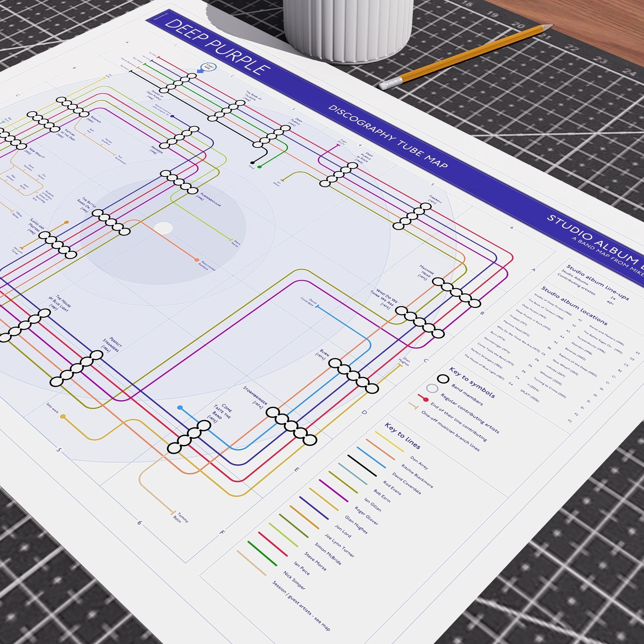644x644 pixels.
Task: Click the SPLAT! (2026) list entry
Action: click(x=530, y=395)
